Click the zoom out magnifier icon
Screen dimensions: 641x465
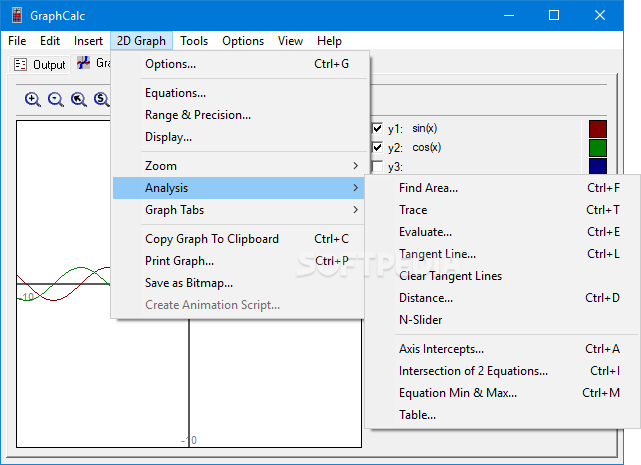(x=56, y=99)
